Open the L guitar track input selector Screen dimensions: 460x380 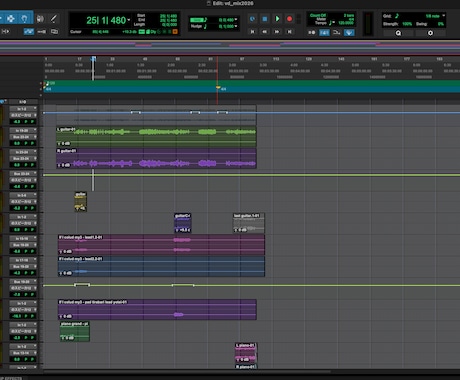(23, 131)
